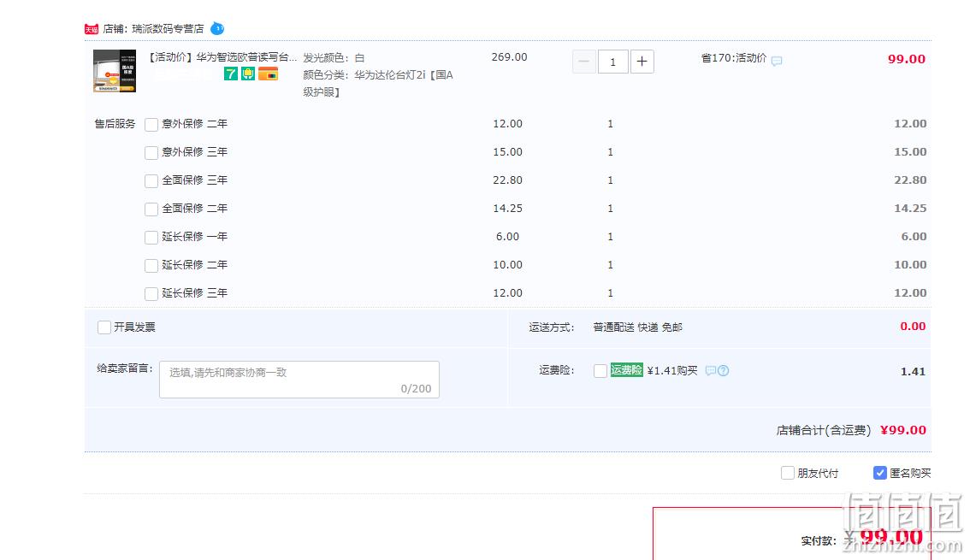
Task: Click the 发光颜色: 白 attribute text
Action: click(x=334, y=58)
